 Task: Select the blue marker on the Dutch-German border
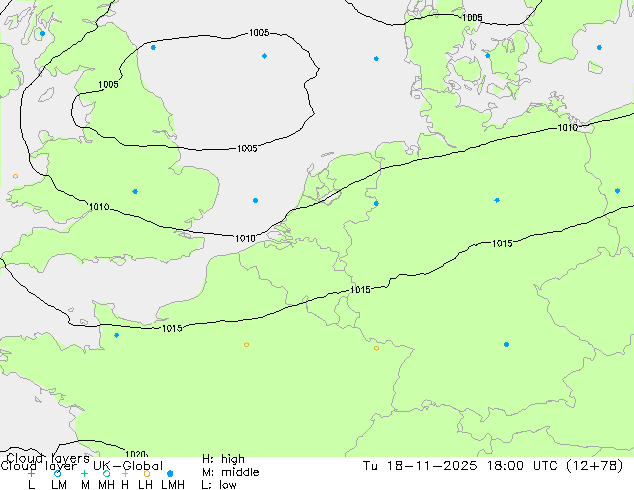[376, 203]
